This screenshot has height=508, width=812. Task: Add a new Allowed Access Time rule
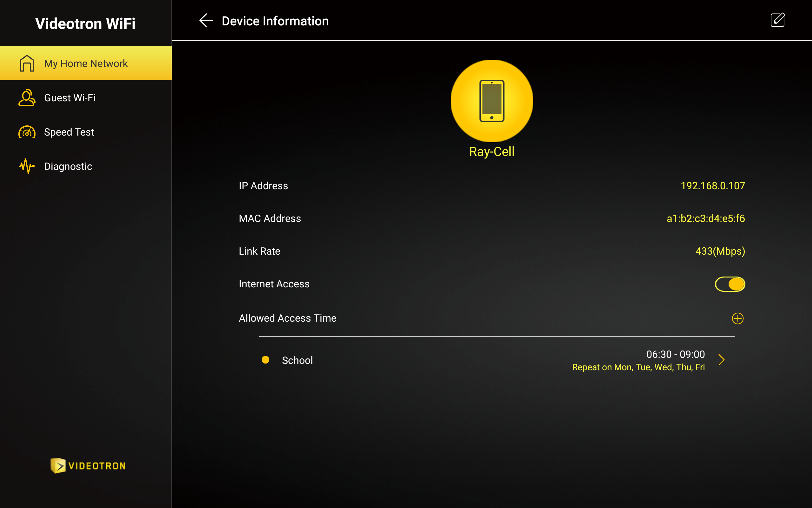tap(737, 318)
